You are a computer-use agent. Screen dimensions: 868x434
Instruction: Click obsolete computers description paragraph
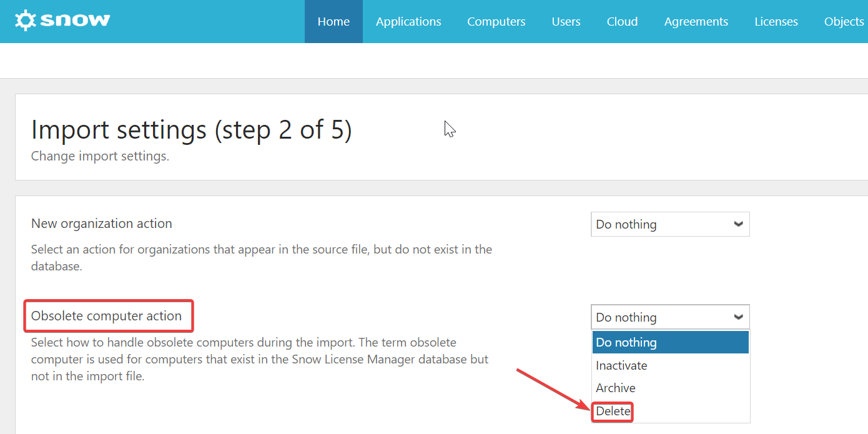click(x=260, y=360)
